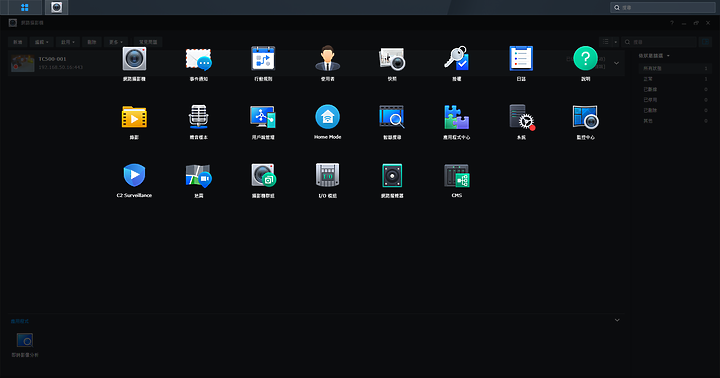This screenshot has width=720, height=378.
Task: Open the camera group icon
Action: click(x=264, y=175)
